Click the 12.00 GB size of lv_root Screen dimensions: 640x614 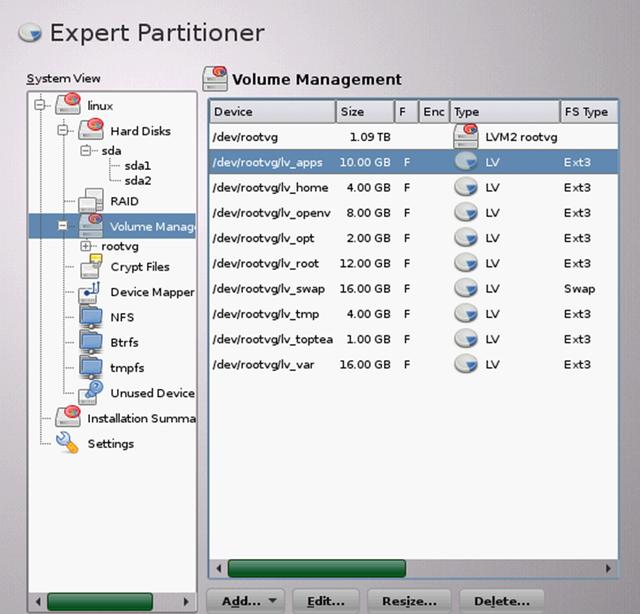(365, 263)
